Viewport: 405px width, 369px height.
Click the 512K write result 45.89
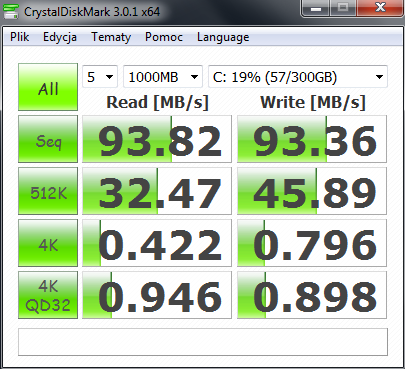pos(312,191)
